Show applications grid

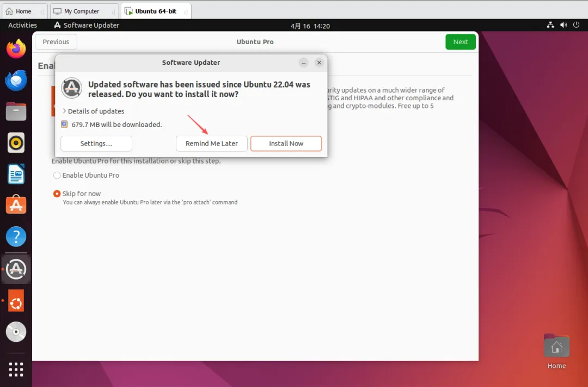tap(16, 370)
